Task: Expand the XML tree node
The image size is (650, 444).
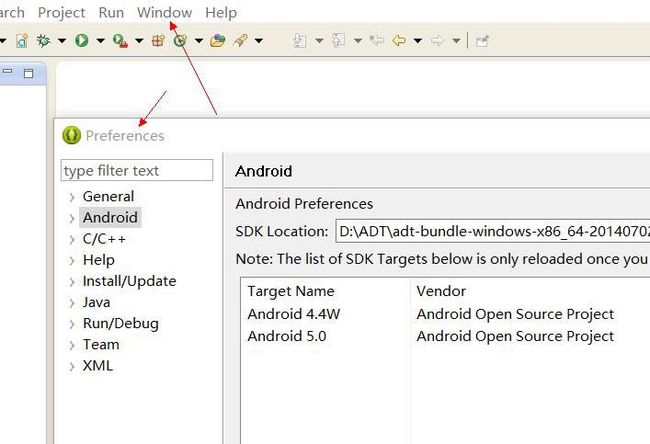Action: pyautogui.click(x=72, y=366)
